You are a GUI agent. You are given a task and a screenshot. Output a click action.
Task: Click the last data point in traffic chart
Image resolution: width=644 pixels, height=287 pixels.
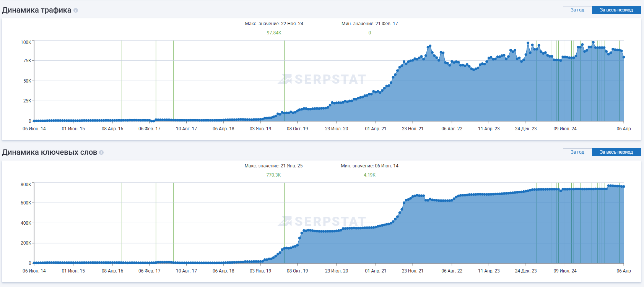click(x=624, y=57)
